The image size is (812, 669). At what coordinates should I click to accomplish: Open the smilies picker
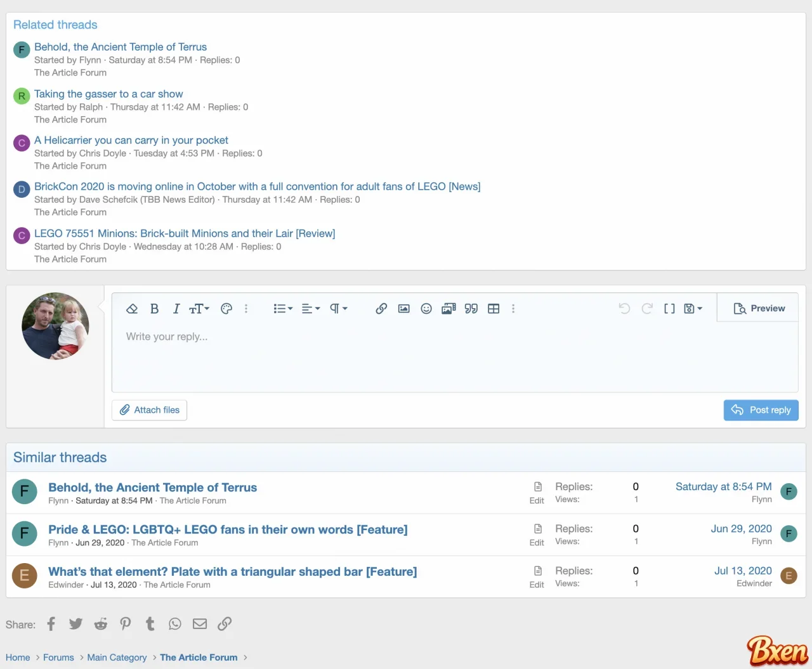[426, 309]
